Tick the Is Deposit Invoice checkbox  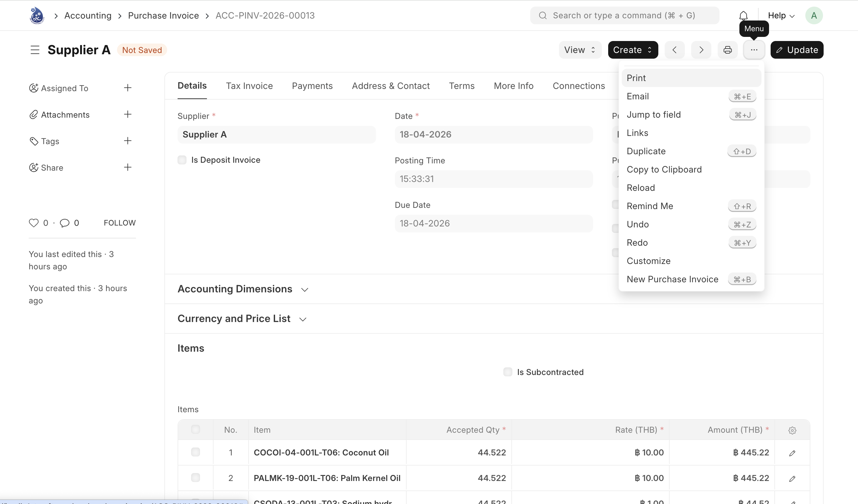[182, 160]
